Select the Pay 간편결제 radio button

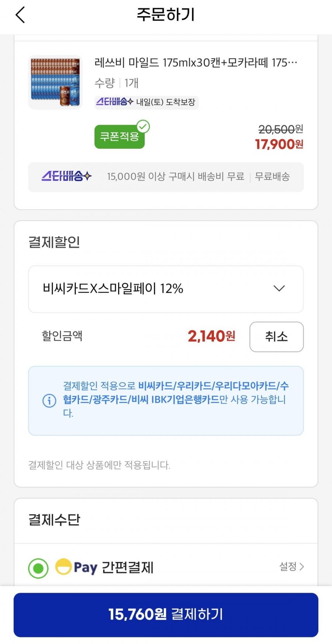click(x=38, y=568)
